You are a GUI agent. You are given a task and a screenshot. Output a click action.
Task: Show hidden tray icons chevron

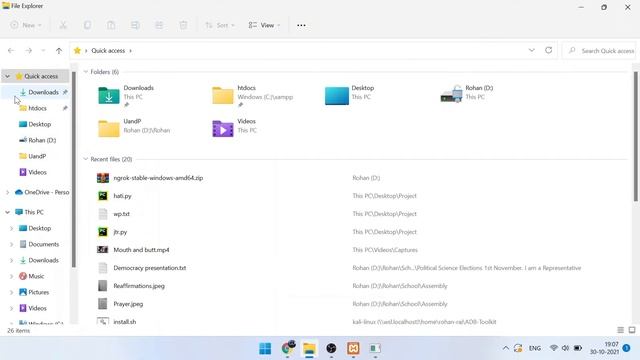click(505, 348)
